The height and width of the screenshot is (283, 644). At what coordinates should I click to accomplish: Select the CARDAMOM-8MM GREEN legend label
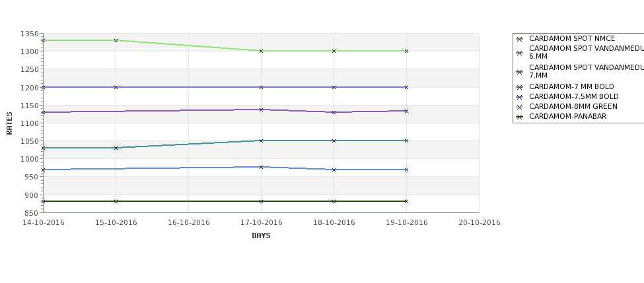pos(573,107)
